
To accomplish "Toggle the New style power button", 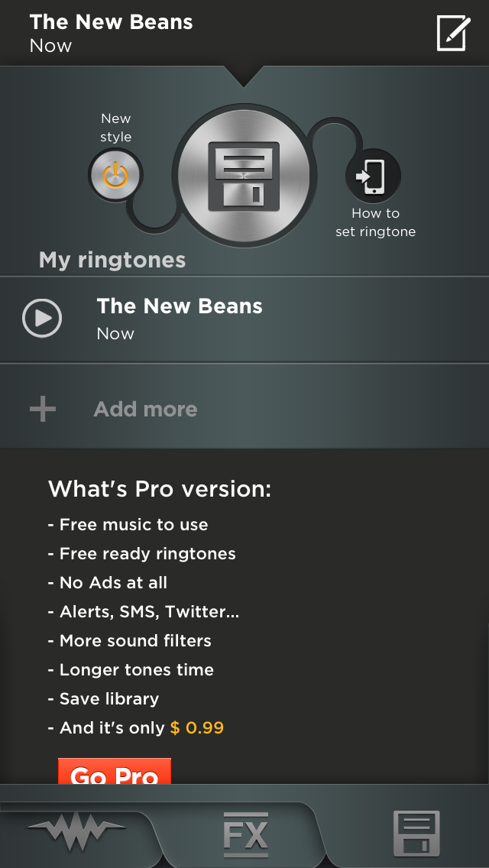I will (x=115, y=176).
